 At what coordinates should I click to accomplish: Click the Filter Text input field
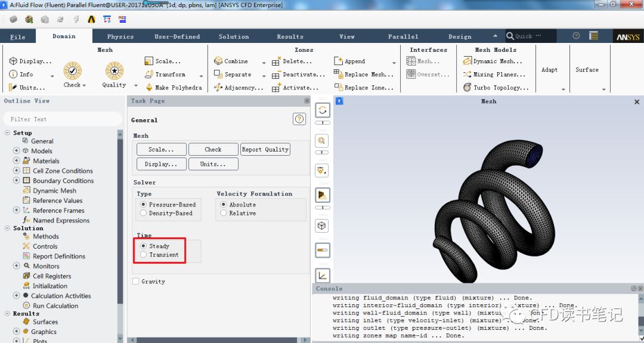63,119
